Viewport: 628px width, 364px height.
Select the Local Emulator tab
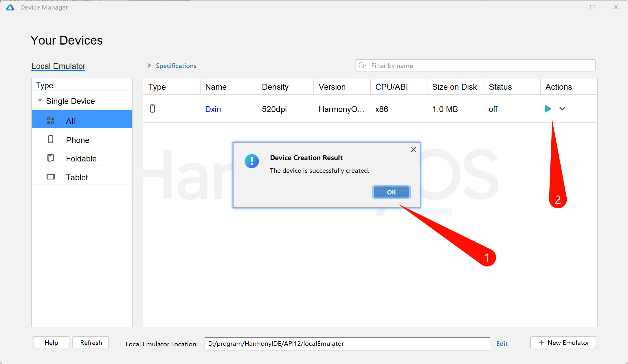[58, 66]
